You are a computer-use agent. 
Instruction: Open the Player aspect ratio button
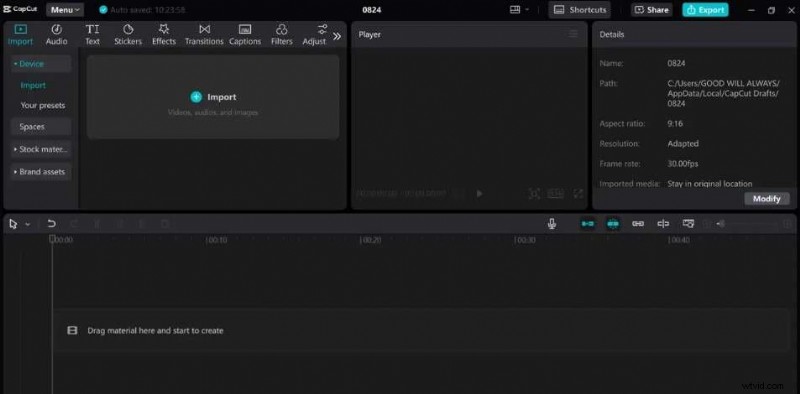coord(556,193)
